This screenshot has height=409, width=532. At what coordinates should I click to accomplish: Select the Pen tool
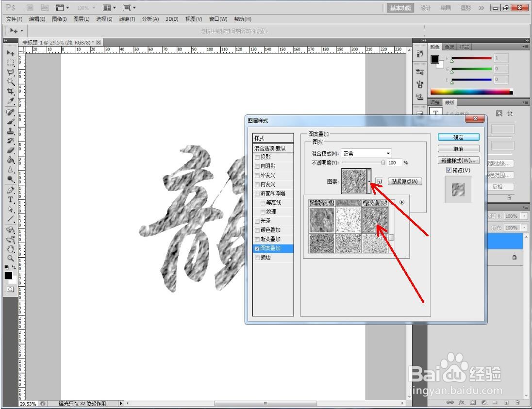point(10,189)
